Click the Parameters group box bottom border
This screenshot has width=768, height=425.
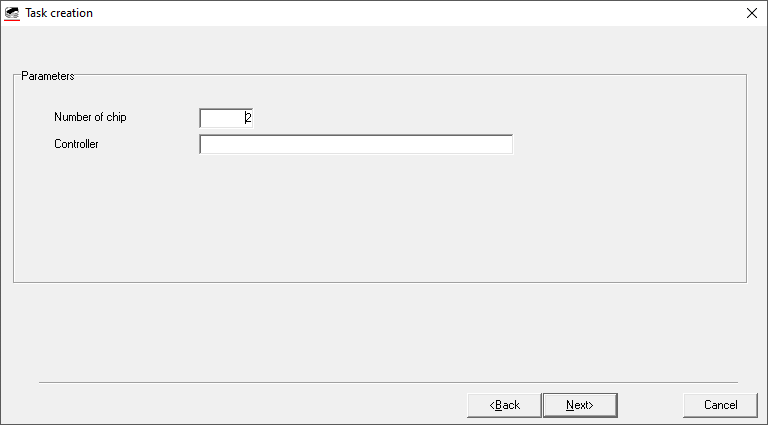coord(380,282)
